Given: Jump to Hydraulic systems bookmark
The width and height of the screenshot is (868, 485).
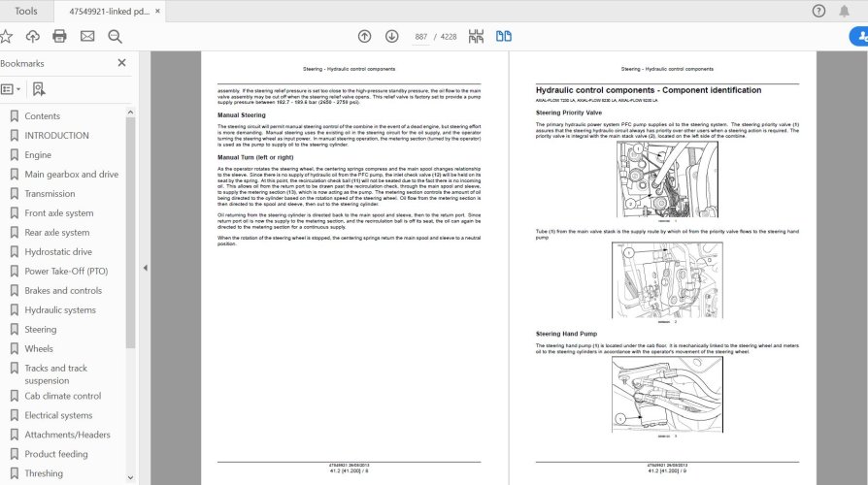Looking at the screenshot, I should [x=60, y=309].
